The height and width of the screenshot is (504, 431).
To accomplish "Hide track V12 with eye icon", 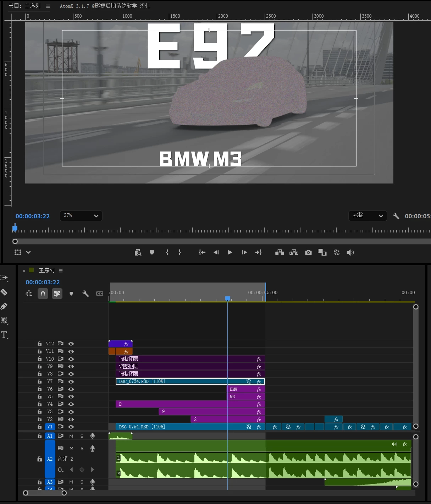I will 71,344.
